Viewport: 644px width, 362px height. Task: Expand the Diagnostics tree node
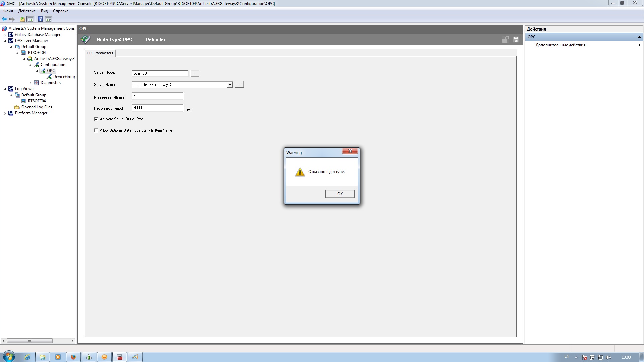pyautogui.click(x=30, y=83)
